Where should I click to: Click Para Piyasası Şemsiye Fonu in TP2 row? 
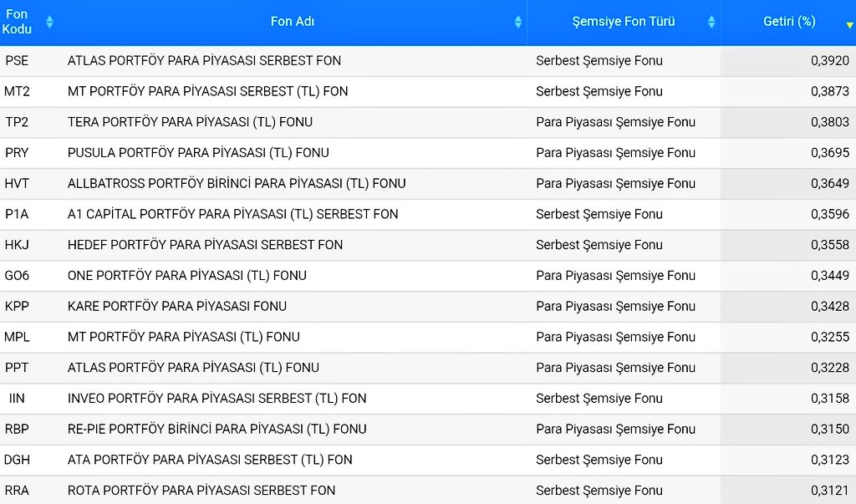[x=615, y=122]
